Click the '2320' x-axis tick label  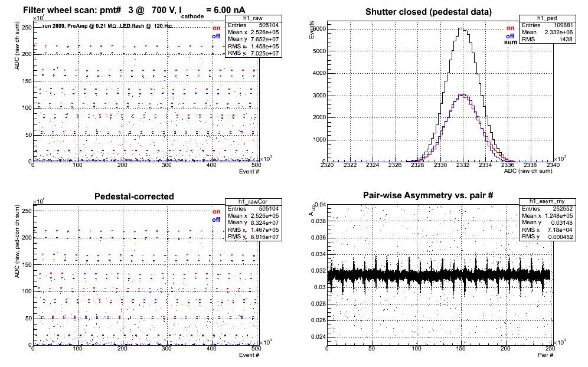click(x=328, y=165)
